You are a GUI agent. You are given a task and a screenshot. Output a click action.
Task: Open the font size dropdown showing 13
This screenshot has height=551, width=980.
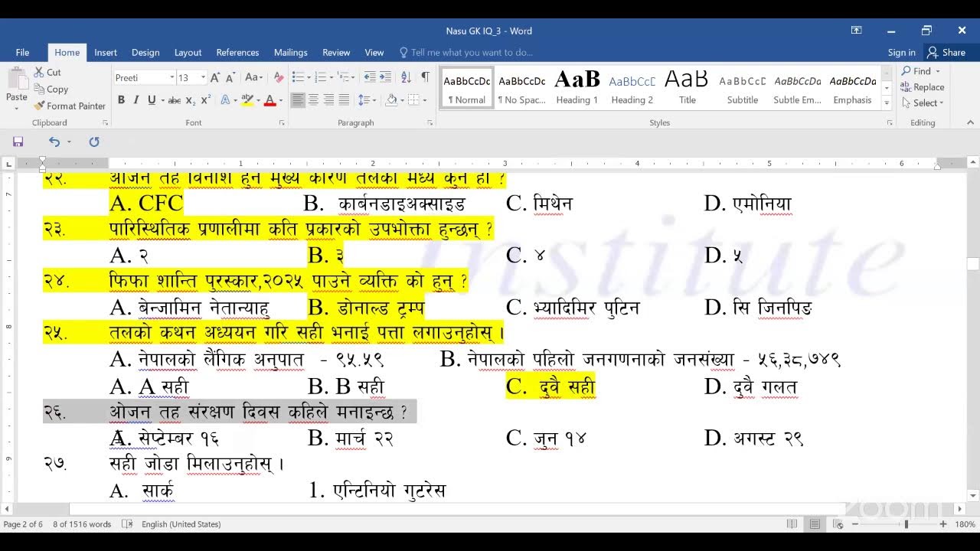click(203, 77)
